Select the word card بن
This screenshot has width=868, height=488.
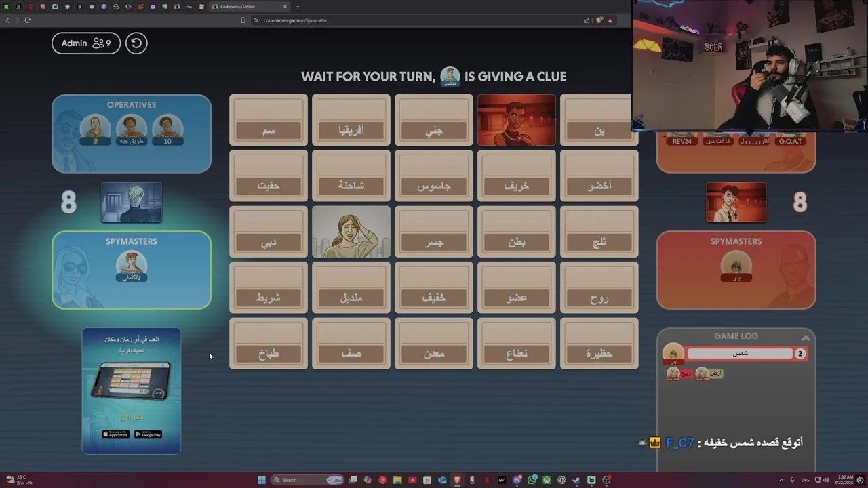599,120
